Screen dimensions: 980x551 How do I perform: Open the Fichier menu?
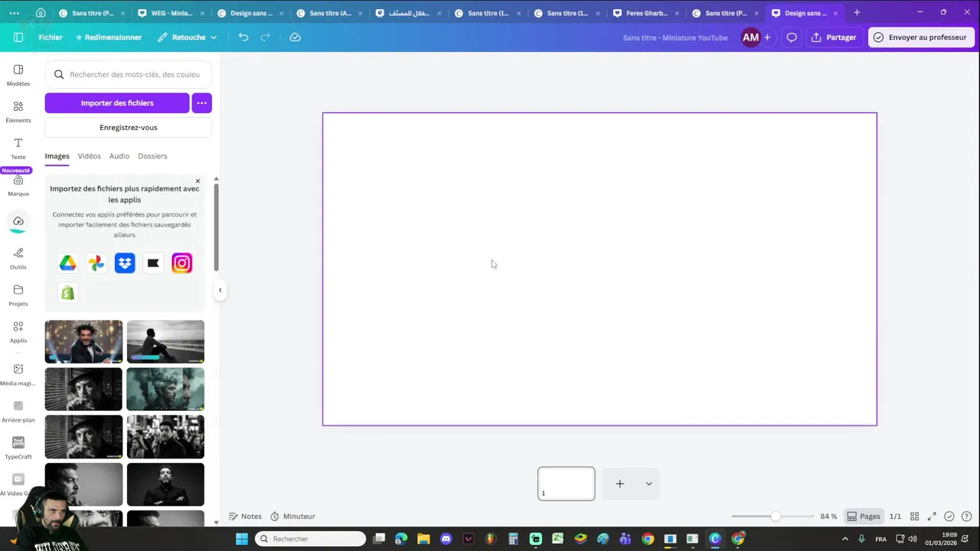tap(51, 37)
